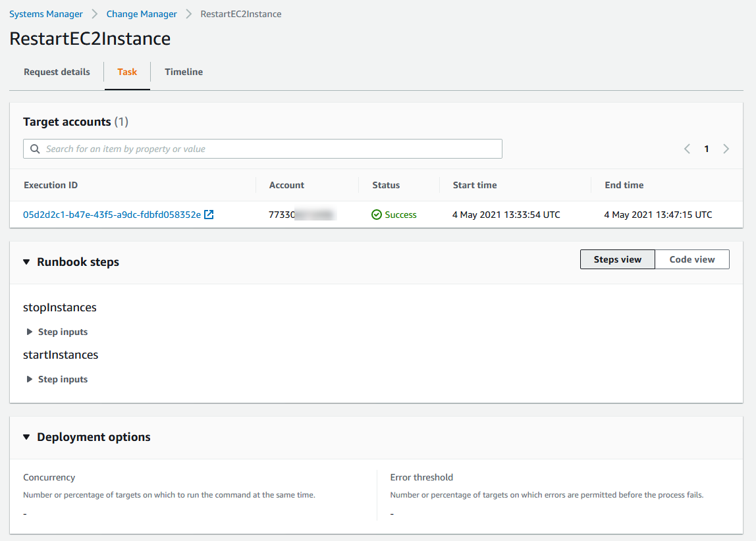Click the Start time column header
The image size is (756, 541).
pos(474,185)
